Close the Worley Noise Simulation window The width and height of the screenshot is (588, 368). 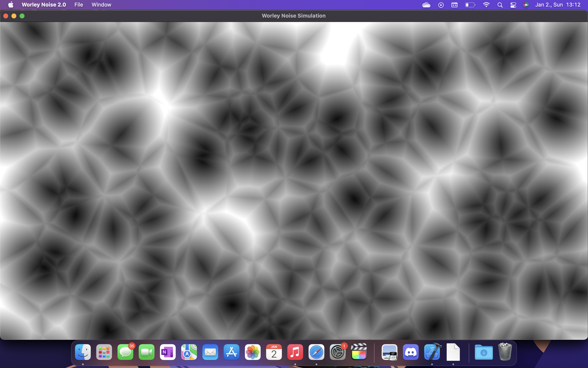[6, 16]
